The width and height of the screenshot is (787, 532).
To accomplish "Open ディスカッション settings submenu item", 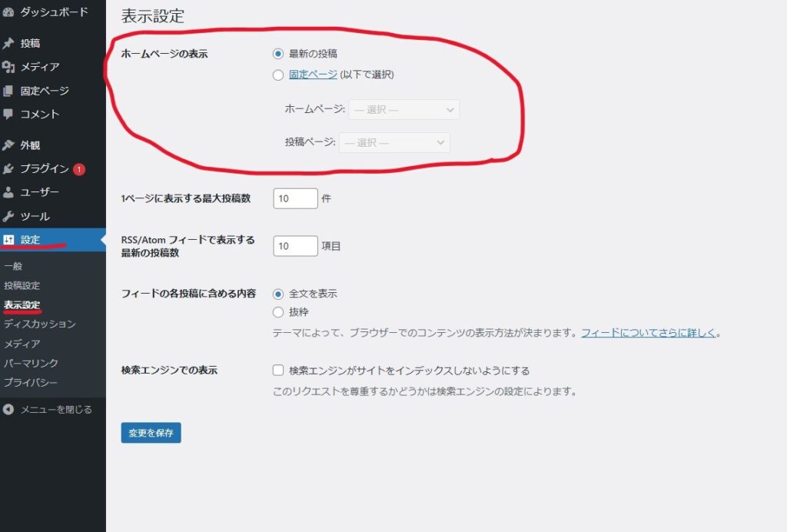I will (40, 324).
